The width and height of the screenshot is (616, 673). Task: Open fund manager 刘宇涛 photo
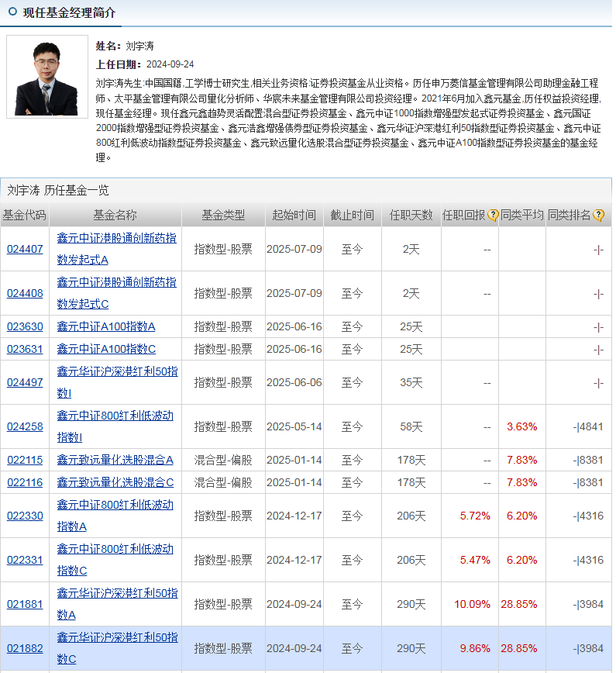tap(47, 77)
